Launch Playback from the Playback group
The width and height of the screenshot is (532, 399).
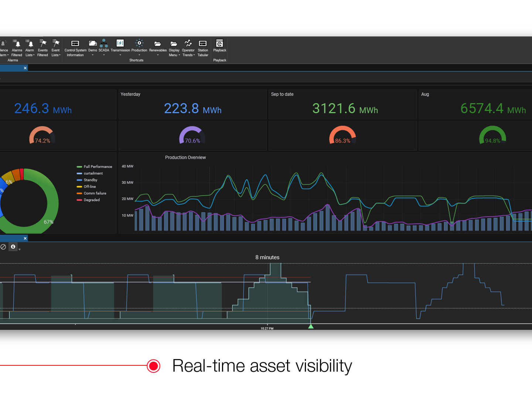219,43
